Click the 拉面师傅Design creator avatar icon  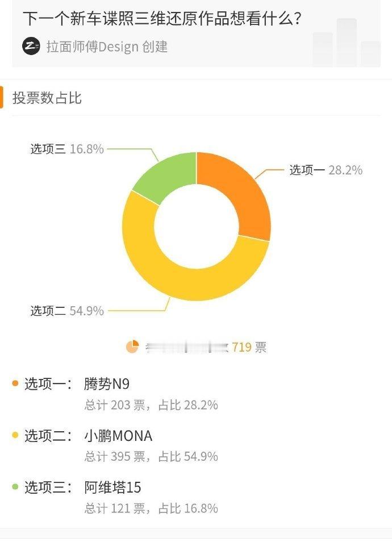point(31,47)
